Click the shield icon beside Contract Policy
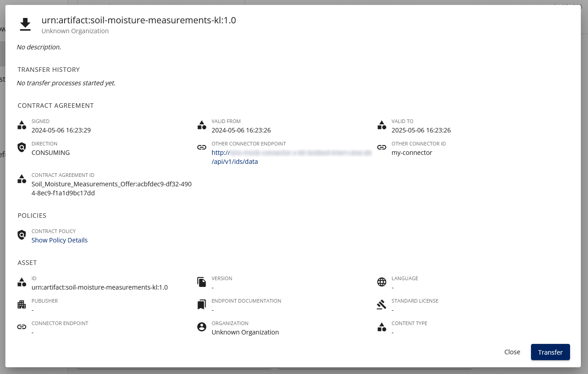Image resolution: width=588 pixels, height=374 pixels. 22,235
